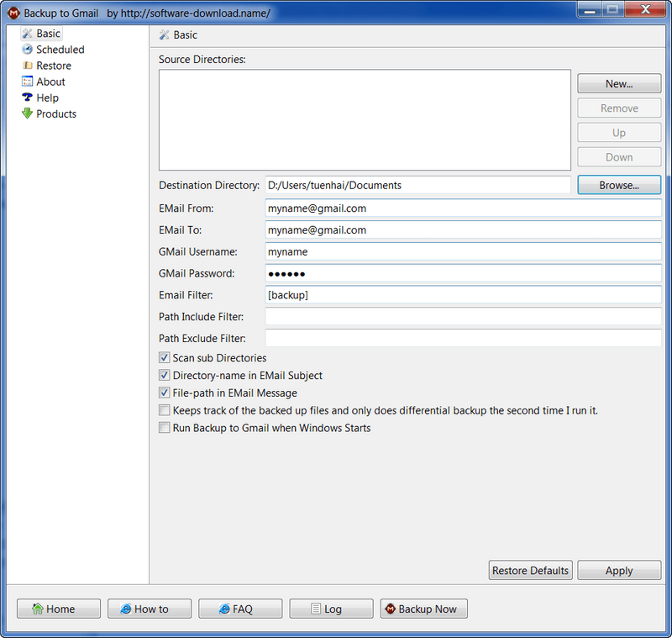The image size is (672, 638).
Task: Click the Path Exclude Filter field
Action: pyautogui.click(x=464, y=338)
